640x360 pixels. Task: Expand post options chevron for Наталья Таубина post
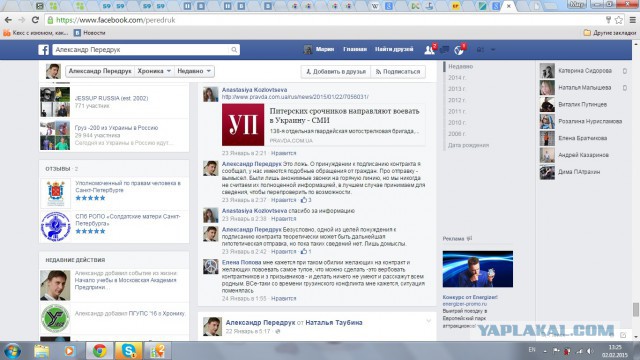coord(429,321)
